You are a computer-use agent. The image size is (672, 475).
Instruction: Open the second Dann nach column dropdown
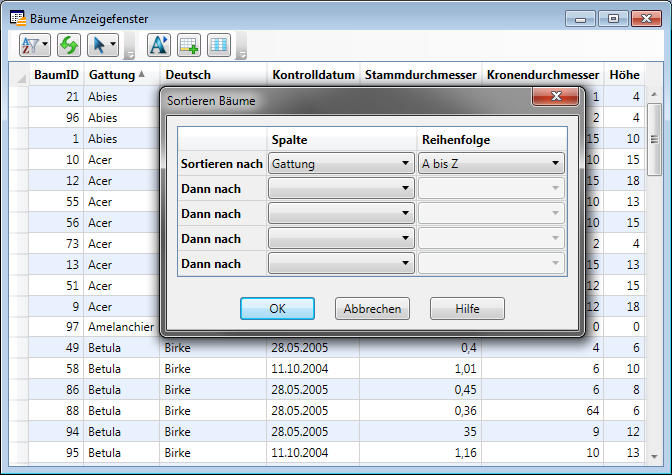[x=341, y=213]
